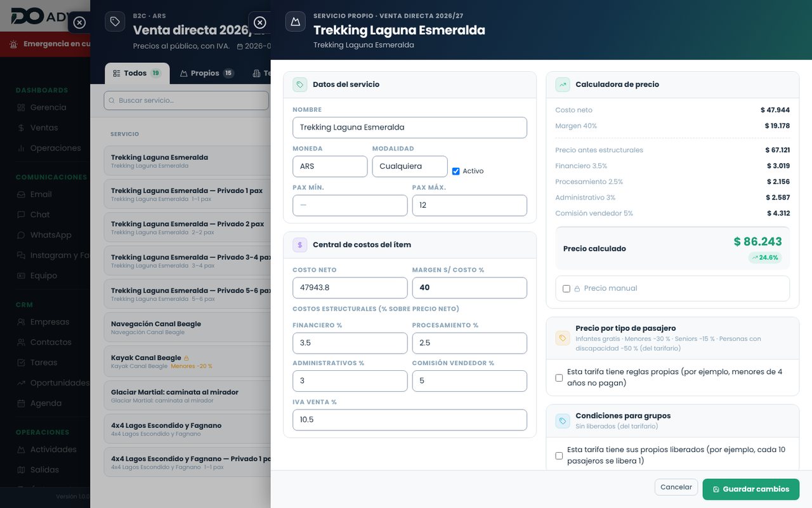This screenshot has width=812, height=508.
Task: Click the Datos del servicio tag icon
Action: click(x=300, y=84)
